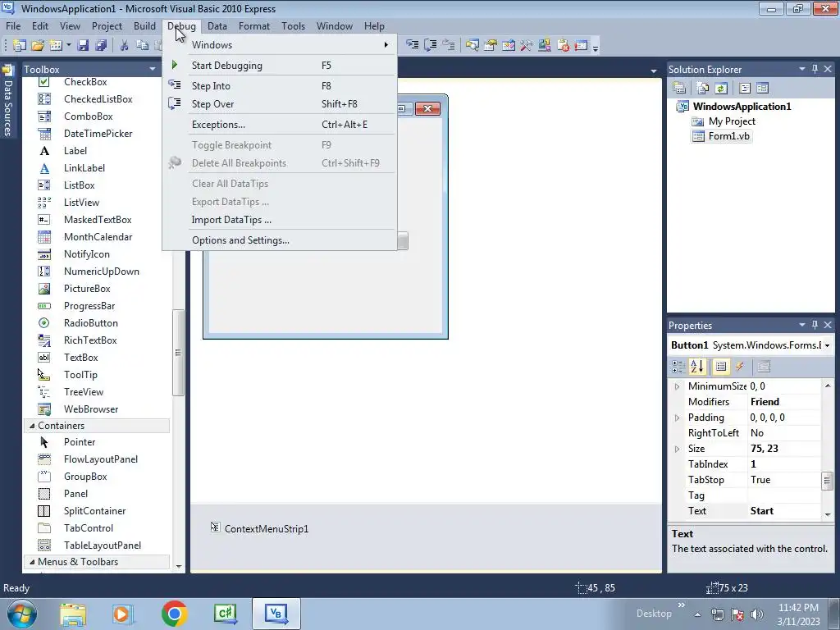Show Events lightning bolt in Properties
840x630 pixels.
(x=740, y=367)
